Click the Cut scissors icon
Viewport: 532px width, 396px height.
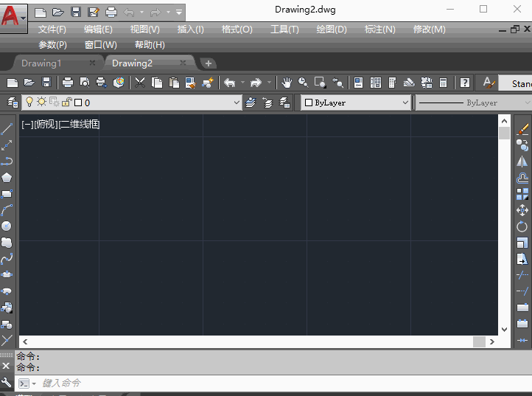[x=139, y=83]
